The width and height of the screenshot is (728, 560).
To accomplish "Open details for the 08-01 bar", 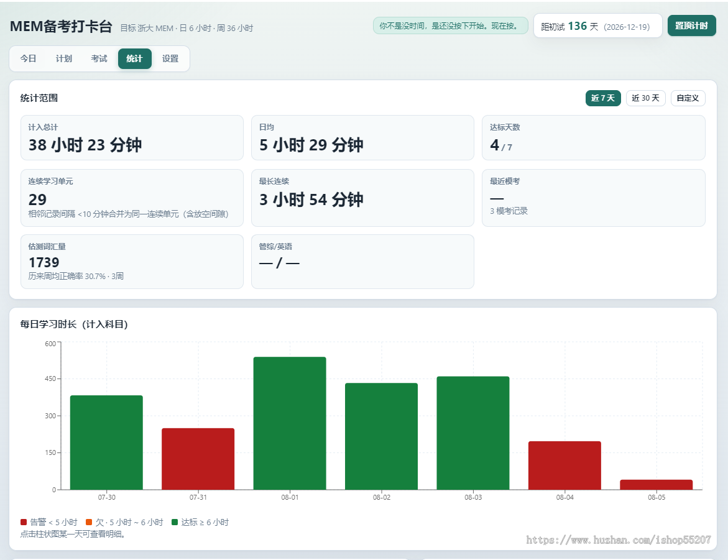I will pyautogui.click(x=290, y=423).
